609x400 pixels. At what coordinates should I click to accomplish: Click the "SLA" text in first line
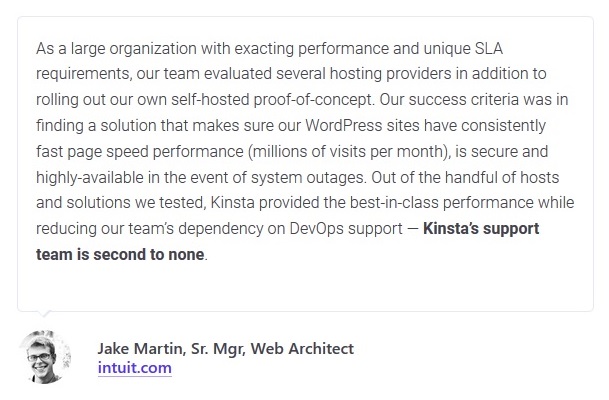click(489, 49)
